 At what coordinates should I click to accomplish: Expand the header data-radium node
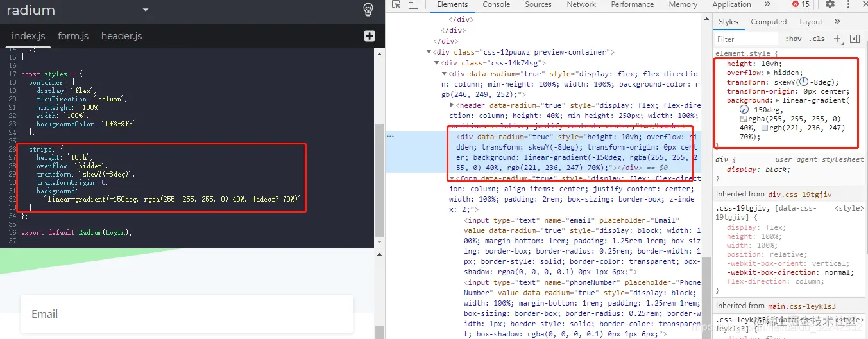(452, 105)
